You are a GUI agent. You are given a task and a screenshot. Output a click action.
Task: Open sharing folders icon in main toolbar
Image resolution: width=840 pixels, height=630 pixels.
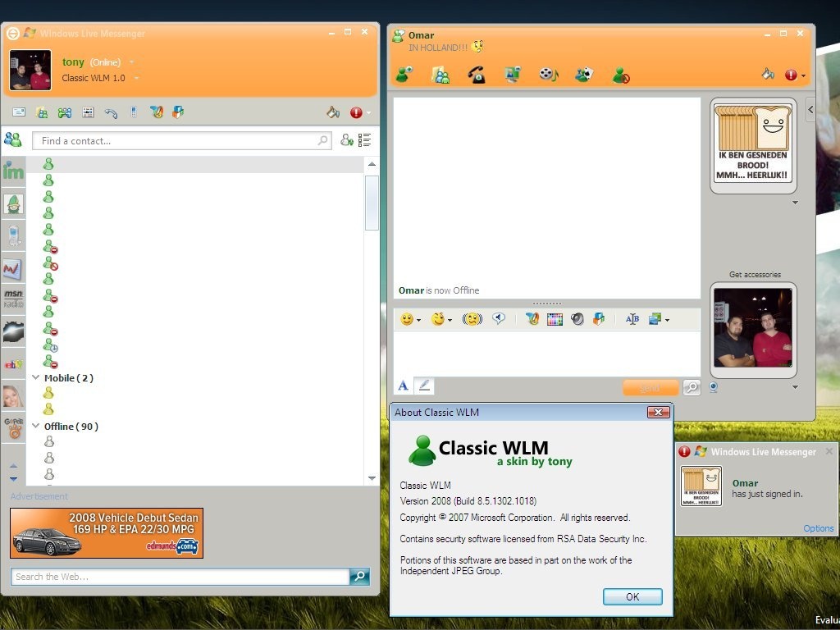[42, 112]
